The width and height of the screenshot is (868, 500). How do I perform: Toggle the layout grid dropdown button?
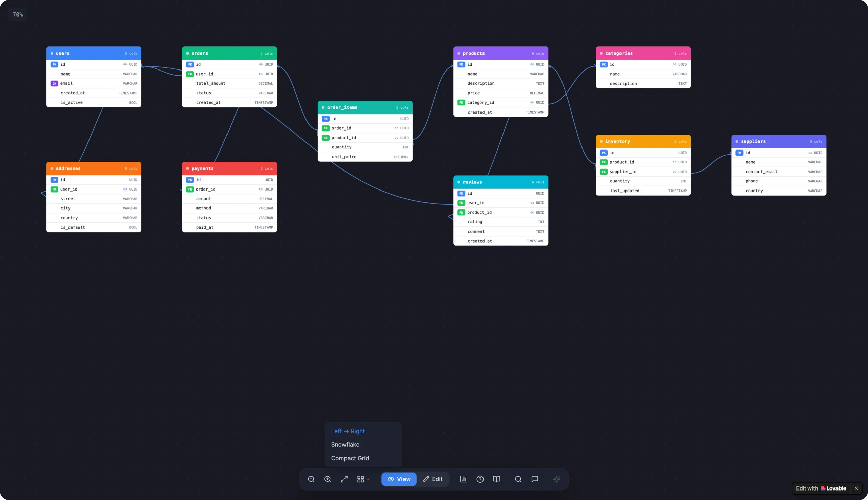(x=363, y=479)
